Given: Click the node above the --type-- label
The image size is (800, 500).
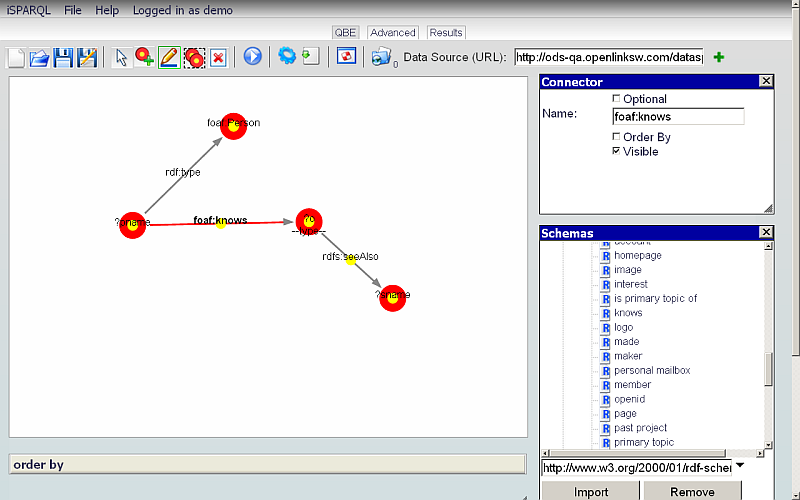Looking at the screenshot, I should [309, 221].
